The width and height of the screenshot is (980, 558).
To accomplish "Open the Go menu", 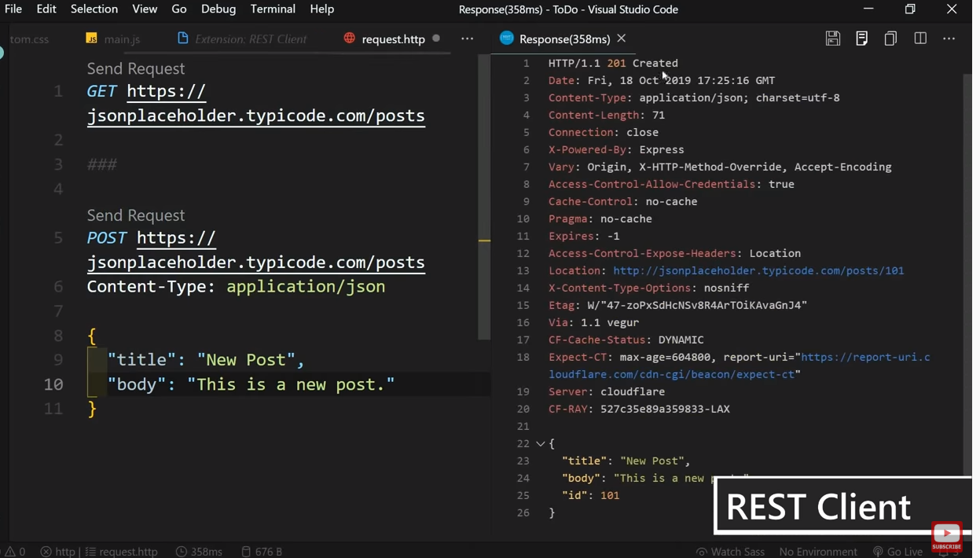I will 179,9.
